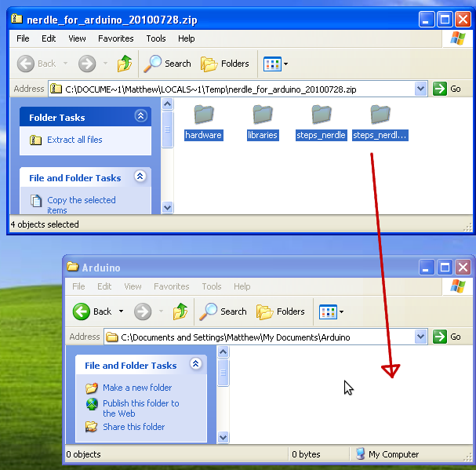Collapse File and Folder Tasks in zip window
The width and height of the screenshot is (476, 470).
coord(140,177)
